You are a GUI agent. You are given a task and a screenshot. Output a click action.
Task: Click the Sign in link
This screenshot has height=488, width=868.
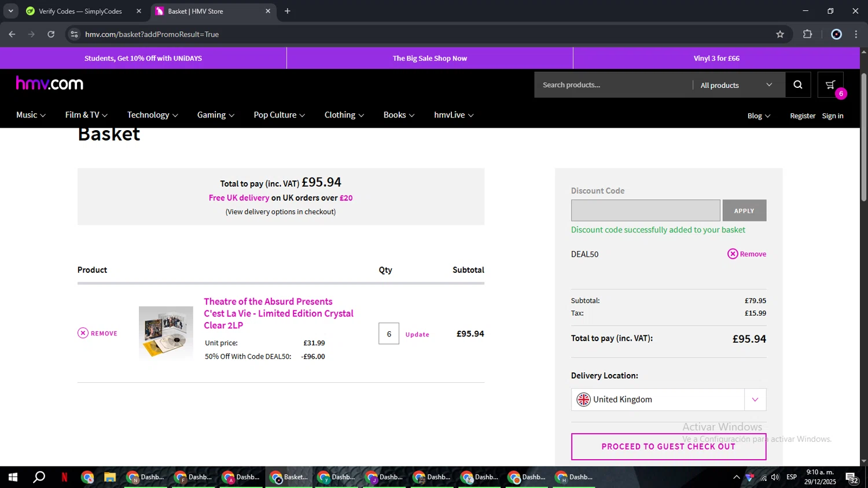833,116
